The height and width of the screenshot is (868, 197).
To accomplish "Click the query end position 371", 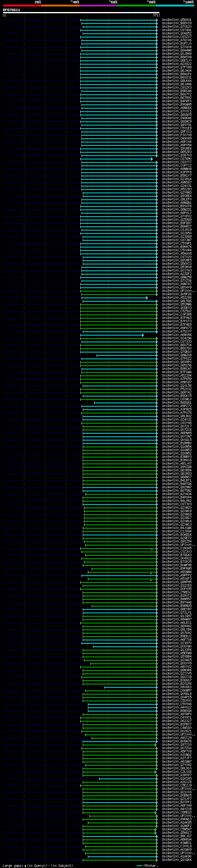I will 155,15.
